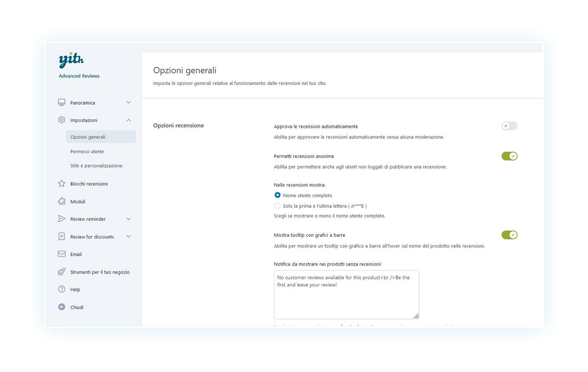Image resolution: width=588 pixels, height=372 pixels.
Task: Open Permessi utente submenu item
Action: (87, 151)
